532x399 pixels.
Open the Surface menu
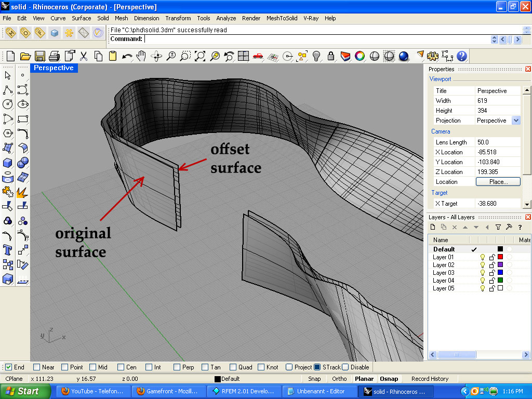(x=81, y=18)
